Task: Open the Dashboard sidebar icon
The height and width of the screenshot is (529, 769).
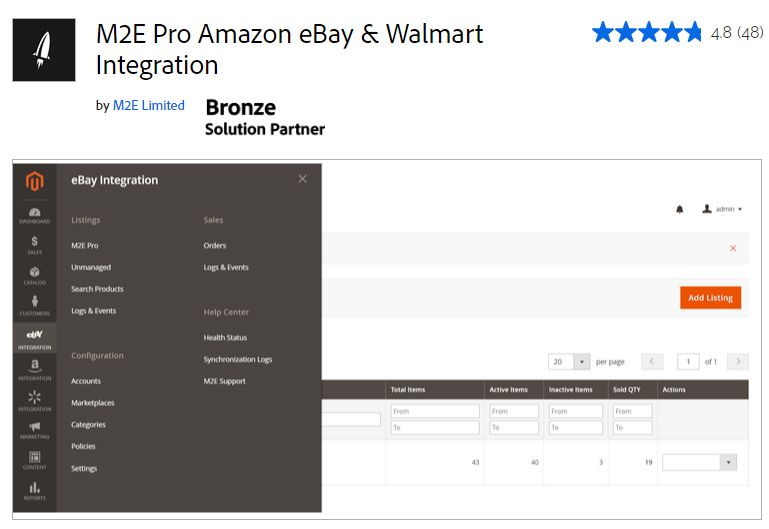Action: [35, 215]
